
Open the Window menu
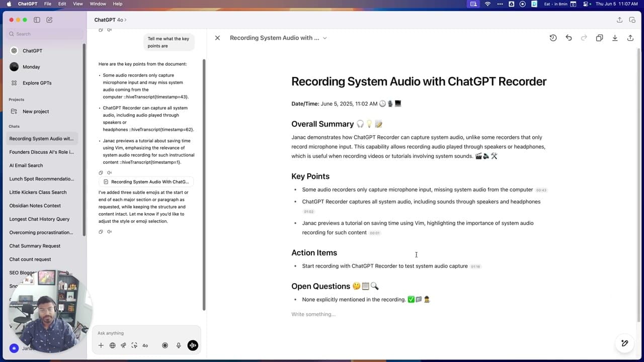pos(98,4)
